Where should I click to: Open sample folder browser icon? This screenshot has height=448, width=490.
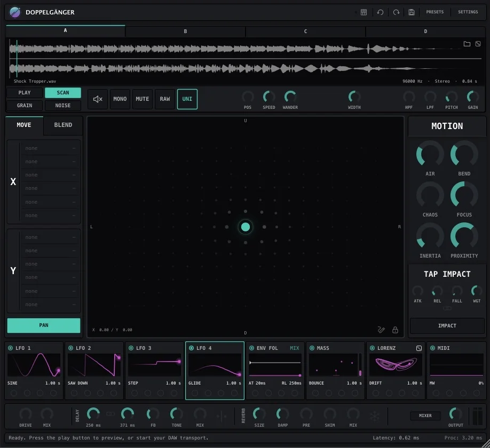coord(467,44)
